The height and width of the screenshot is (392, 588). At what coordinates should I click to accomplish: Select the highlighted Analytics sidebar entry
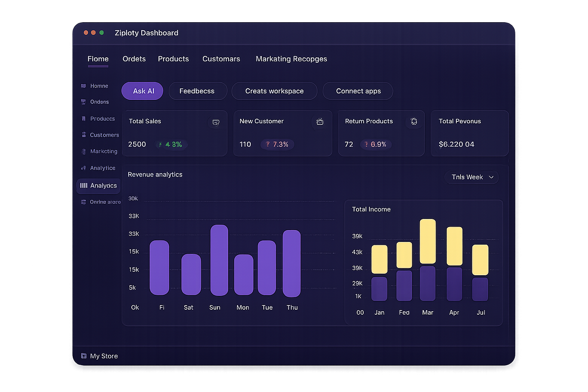coord(98,186)
